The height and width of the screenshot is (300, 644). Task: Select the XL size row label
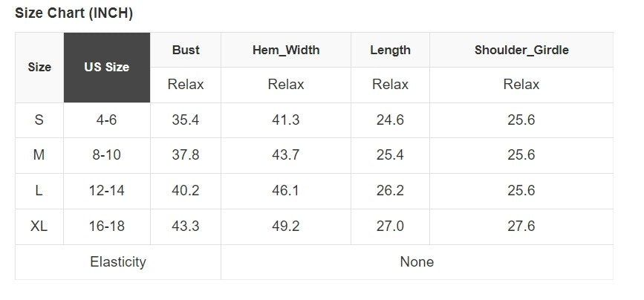39,226
